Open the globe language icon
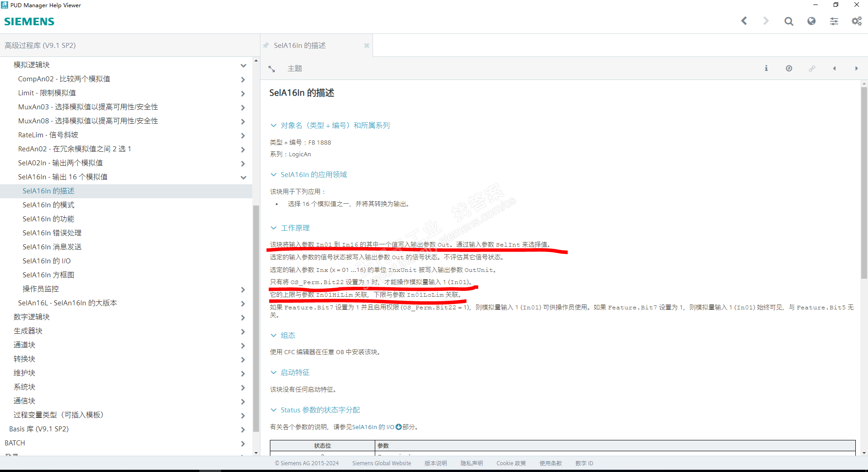 [811, 21]
